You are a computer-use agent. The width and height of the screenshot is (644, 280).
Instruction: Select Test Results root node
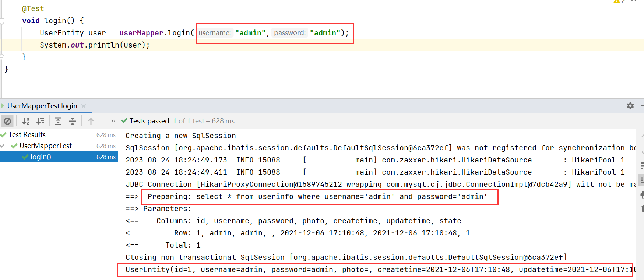click(x=27, y=135)
